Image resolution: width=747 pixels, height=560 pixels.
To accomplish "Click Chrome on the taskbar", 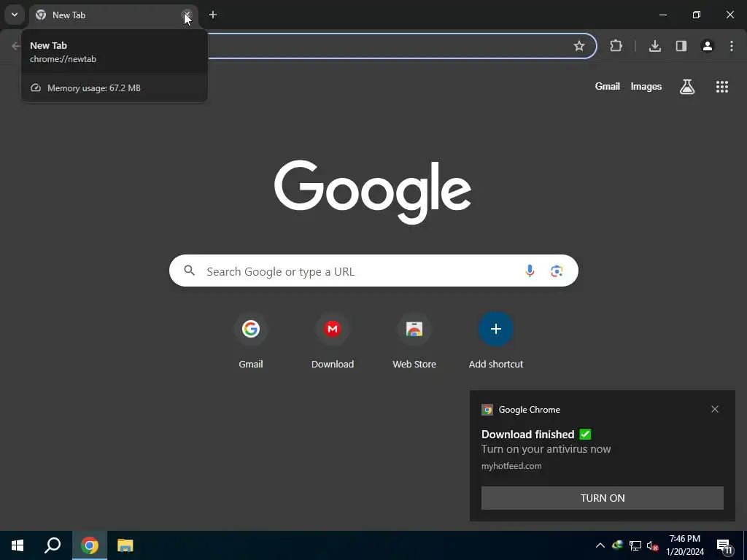I will pyautogui.click(x=90, y=545).
